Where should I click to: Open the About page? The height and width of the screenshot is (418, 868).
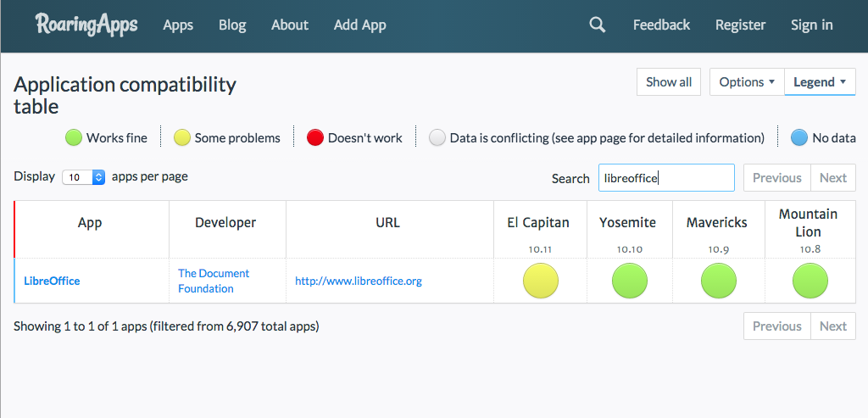pos(290,25)
